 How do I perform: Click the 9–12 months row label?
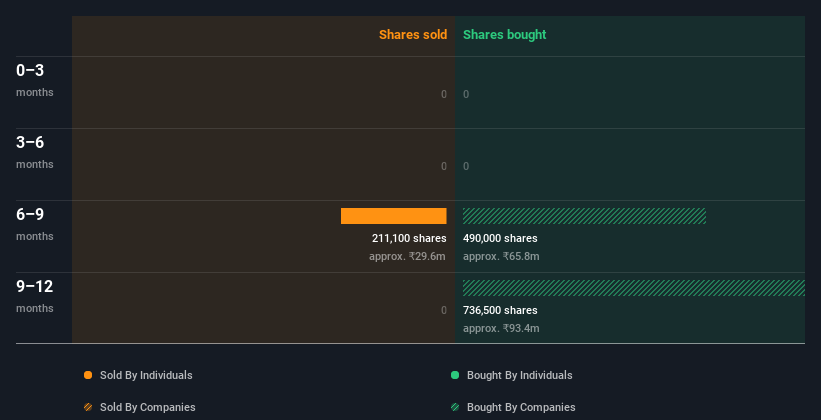pos(35,296)
